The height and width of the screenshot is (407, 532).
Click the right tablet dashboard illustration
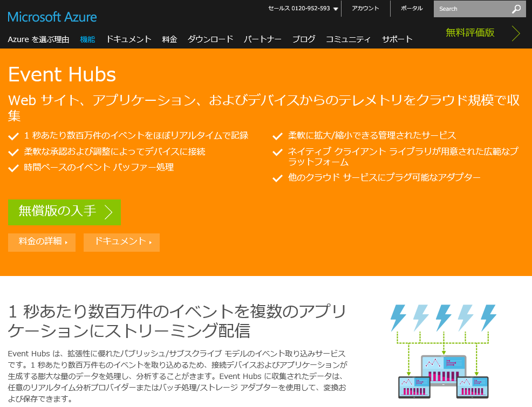point(473,387)
